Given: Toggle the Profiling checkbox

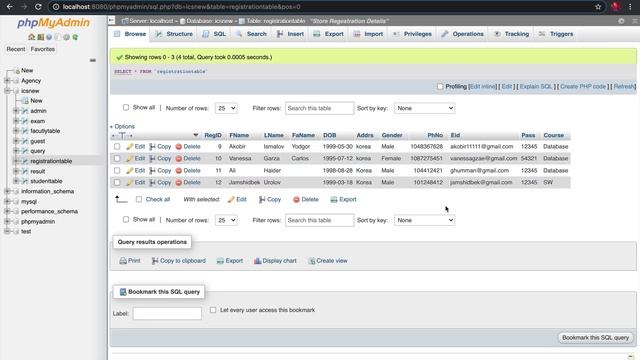Looking at the screenshot, I should click(440, 87).
